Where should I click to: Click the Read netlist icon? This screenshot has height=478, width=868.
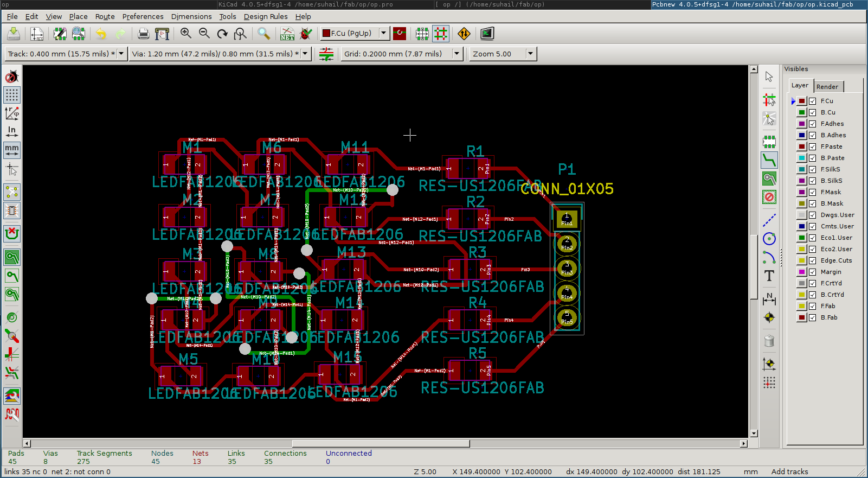tap(287, 34)
